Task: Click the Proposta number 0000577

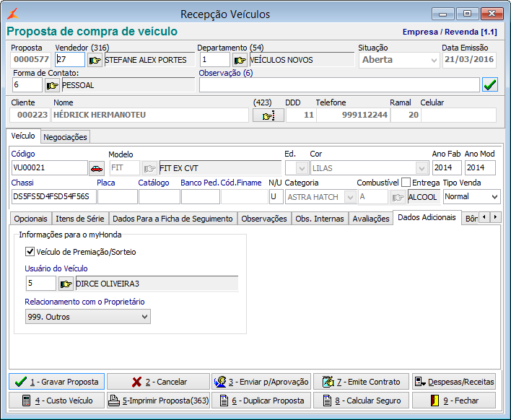Action: (31, 60)
